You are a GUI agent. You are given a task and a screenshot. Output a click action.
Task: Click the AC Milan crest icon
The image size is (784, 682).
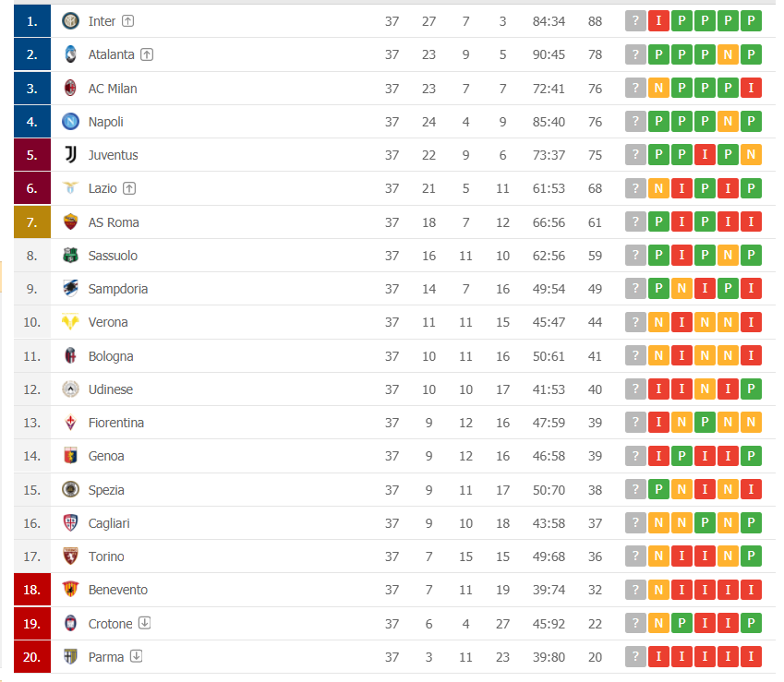(70, 89)
